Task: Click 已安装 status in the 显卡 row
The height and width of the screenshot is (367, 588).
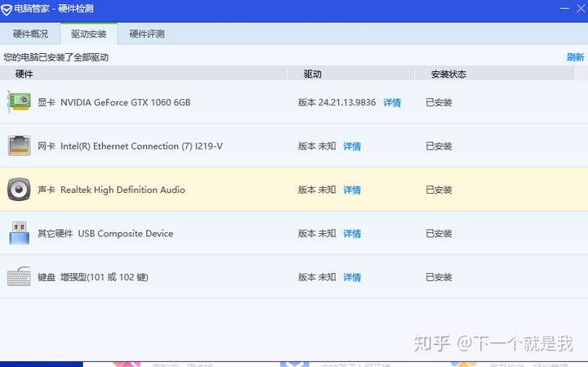Action: pyautogui.click(x=439, y=102)
